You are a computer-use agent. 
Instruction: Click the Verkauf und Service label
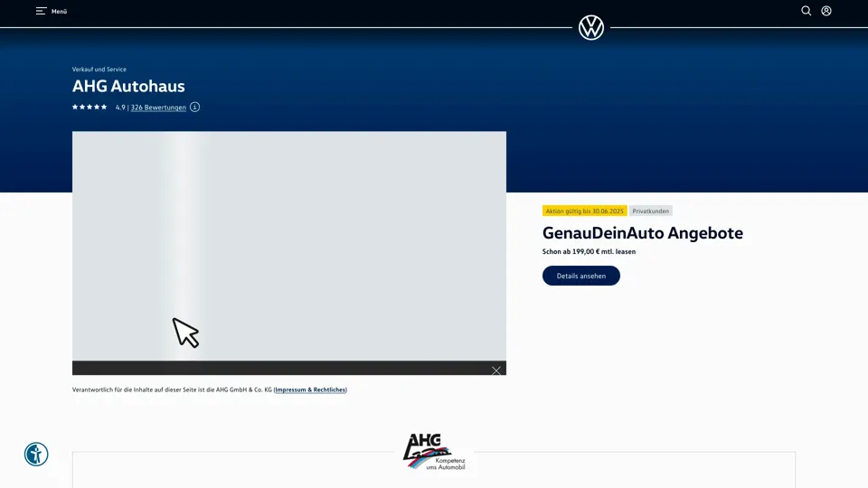99,70
